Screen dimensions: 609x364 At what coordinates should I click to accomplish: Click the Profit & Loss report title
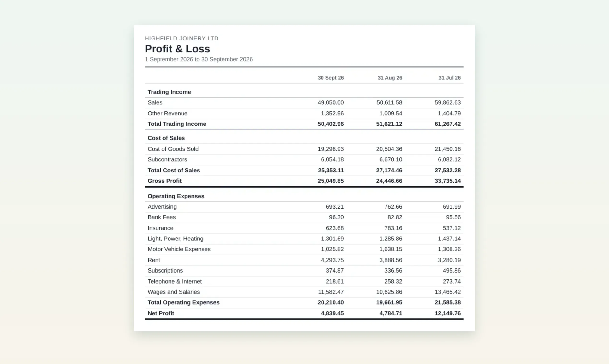[x=177, y=49]
